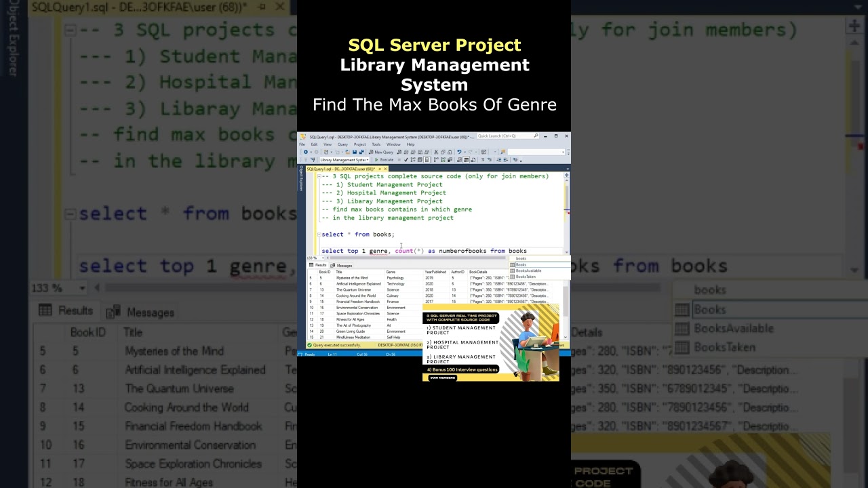868x488 pixels.
Task: Click the Redo arrow icon
Action: click(471, 152)
